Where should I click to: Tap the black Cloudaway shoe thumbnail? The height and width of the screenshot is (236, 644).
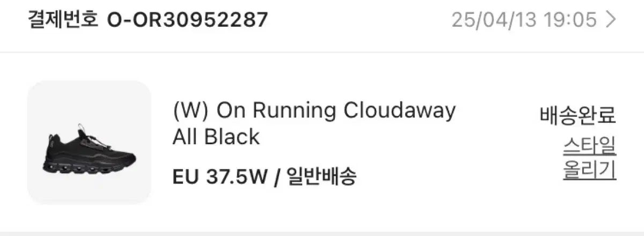coord(89,142)
